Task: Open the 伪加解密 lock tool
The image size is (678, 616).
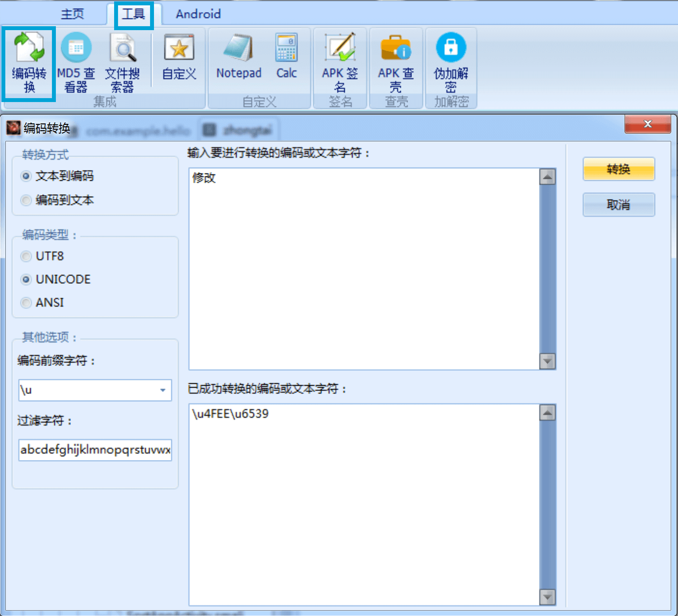Action: point(451,62)
